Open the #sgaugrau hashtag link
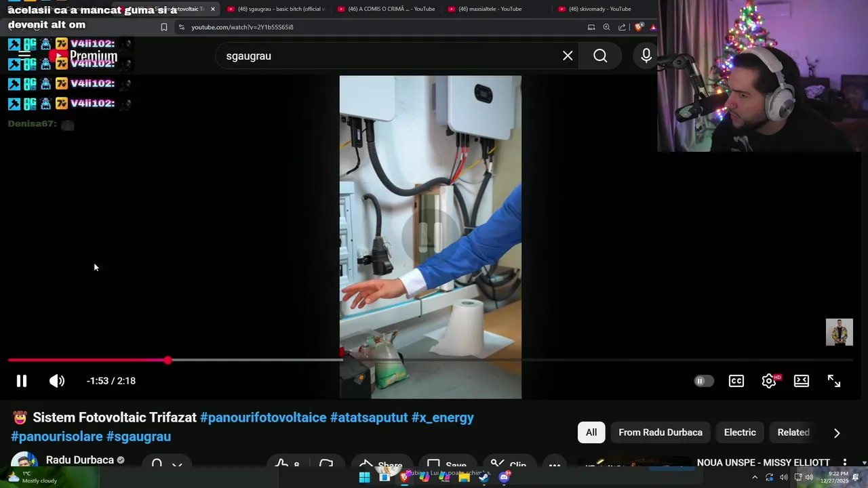The image size is (868, 488). (x=138, y=436)
